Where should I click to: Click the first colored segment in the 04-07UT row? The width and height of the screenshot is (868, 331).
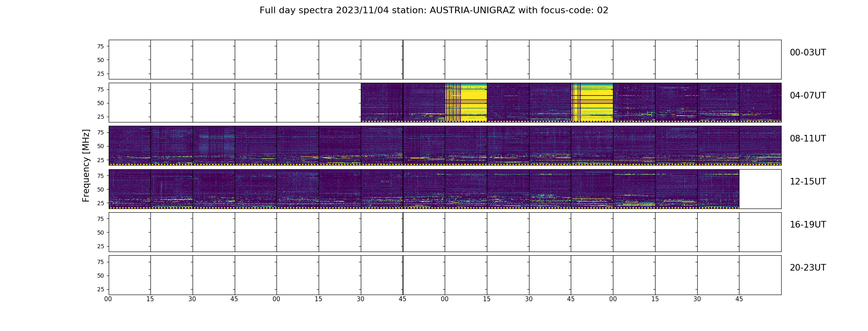tap(382, 102)
